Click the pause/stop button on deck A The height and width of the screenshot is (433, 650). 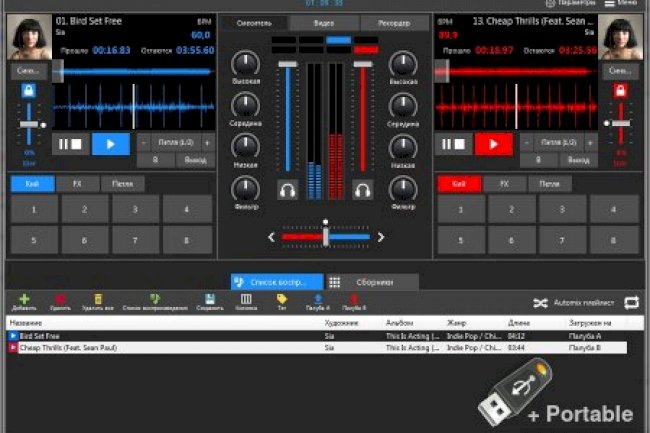pos(70,144)
